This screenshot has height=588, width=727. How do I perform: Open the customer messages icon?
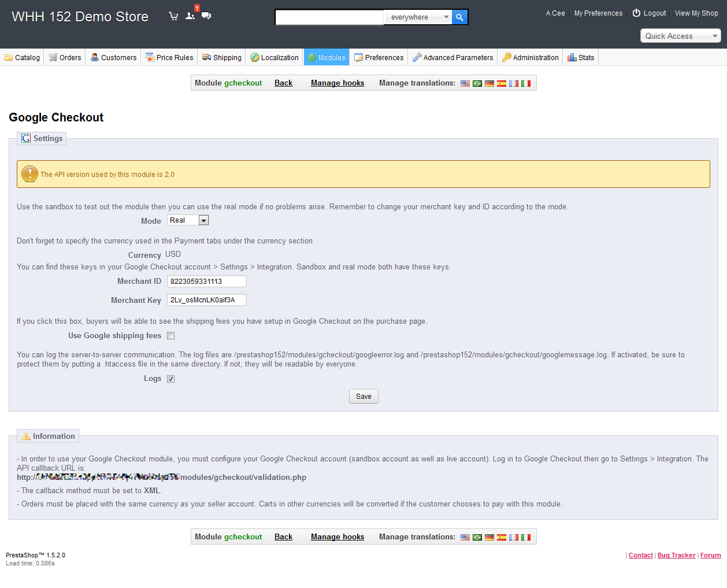206,16
